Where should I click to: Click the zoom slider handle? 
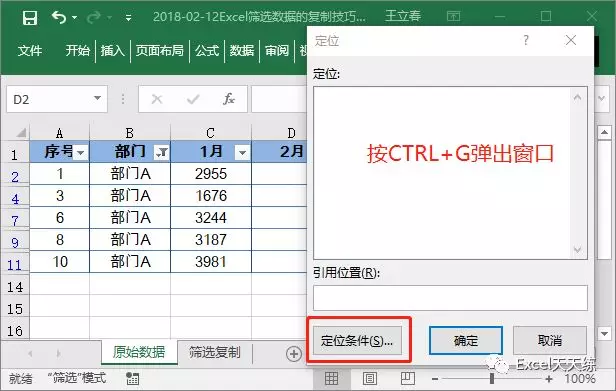click(491, 379)
